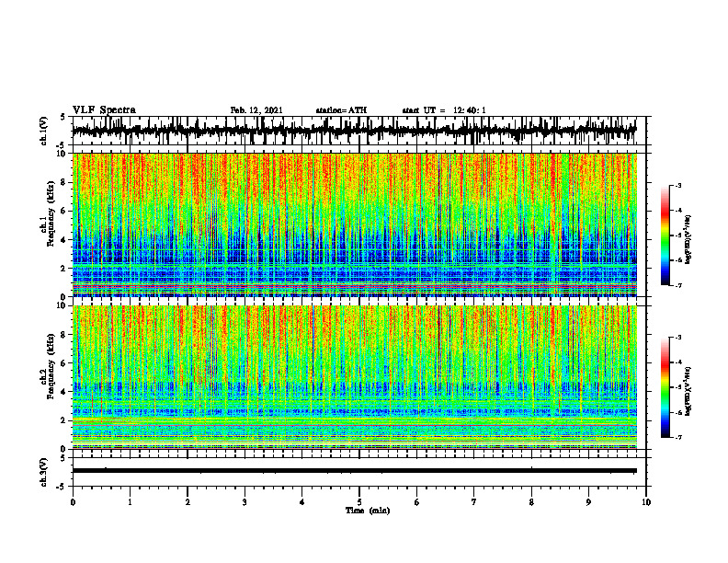Click the 'station=ATH' label
Screen dimensions: 728x563
pos(341,110)
